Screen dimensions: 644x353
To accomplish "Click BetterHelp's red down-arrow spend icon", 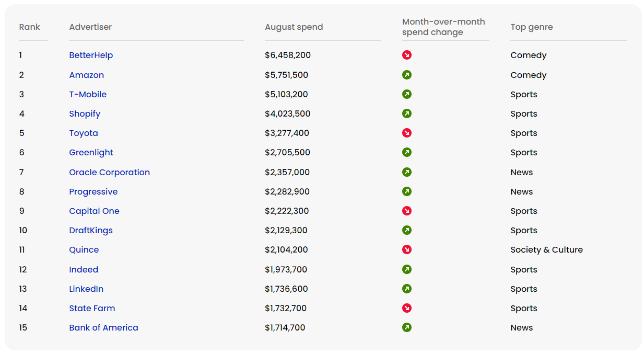I will (407, 55).
